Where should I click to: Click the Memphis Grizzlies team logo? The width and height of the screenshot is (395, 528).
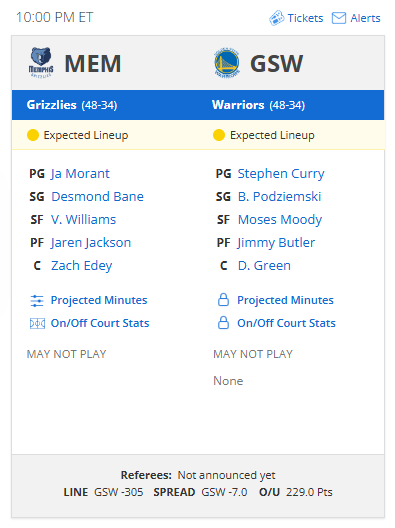41,63
